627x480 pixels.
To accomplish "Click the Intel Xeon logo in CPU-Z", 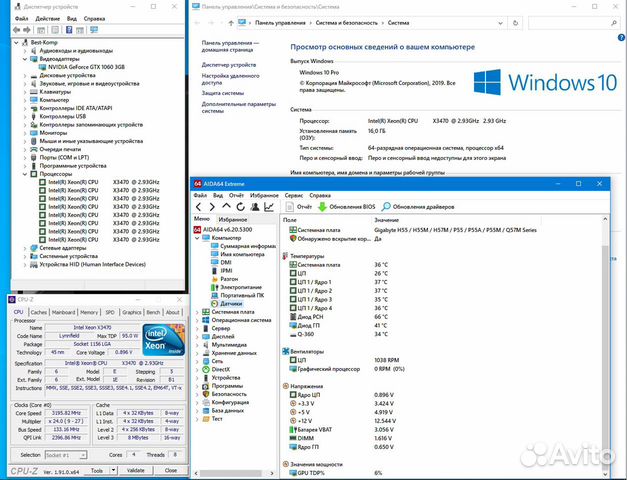I will tap(164, 339).
